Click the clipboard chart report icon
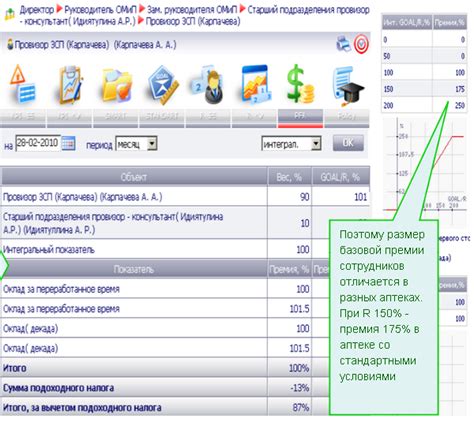The width and height of the screenshot is (474, 422). point(69,85)
